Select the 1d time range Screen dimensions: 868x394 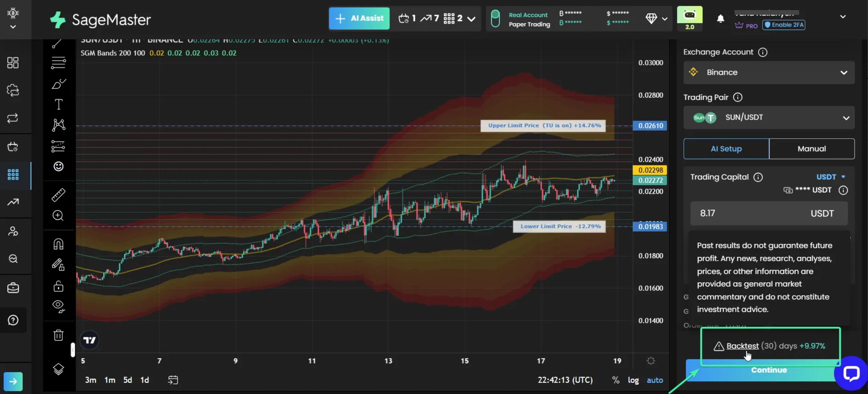coord(145,380)
